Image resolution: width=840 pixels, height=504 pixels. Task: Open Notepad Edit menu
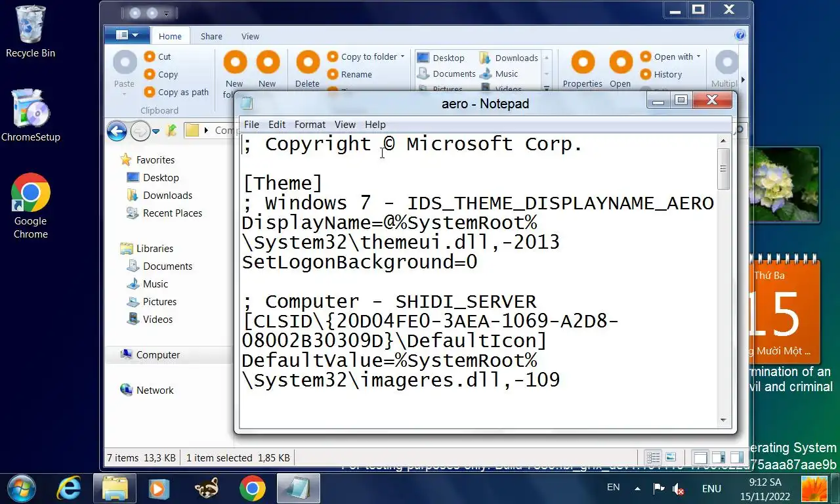click(277, 124)
